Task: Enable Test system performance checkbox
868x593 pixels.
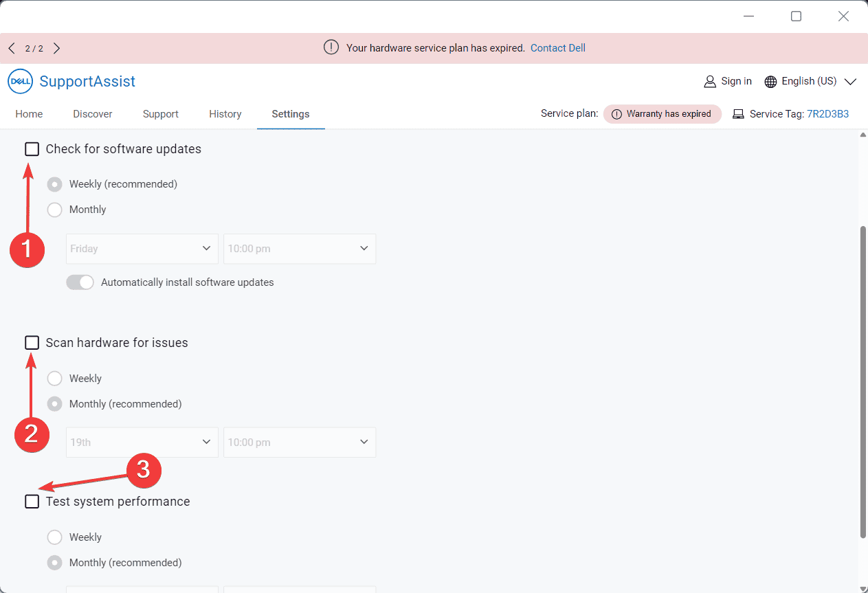Action: (32, 502)
